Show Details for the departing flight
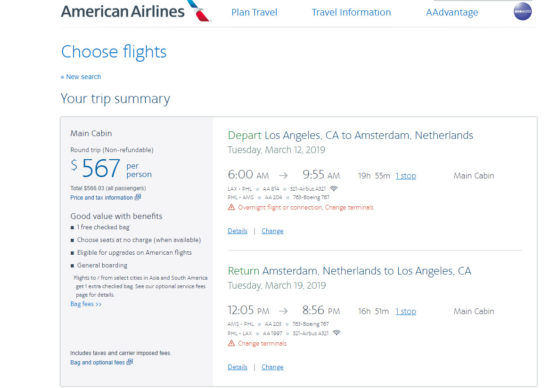 237,231
